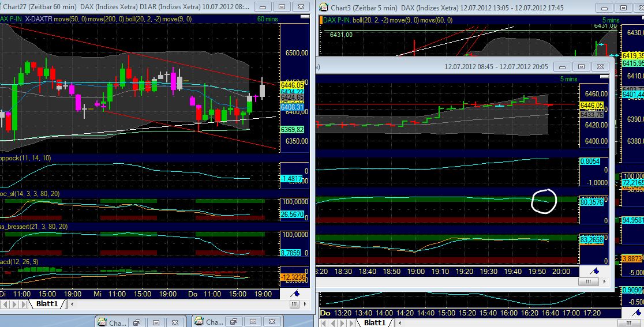Maximize the Chart27 window

pos(282,7)
